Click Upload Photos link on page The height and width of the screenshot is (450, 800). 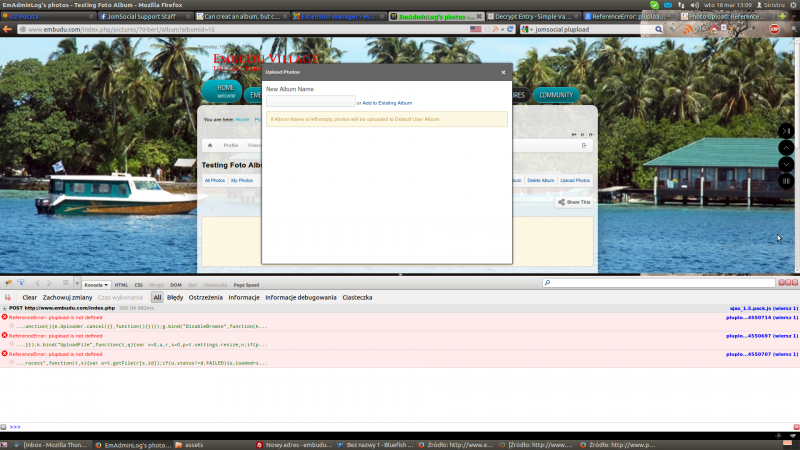tap(575, 181)
